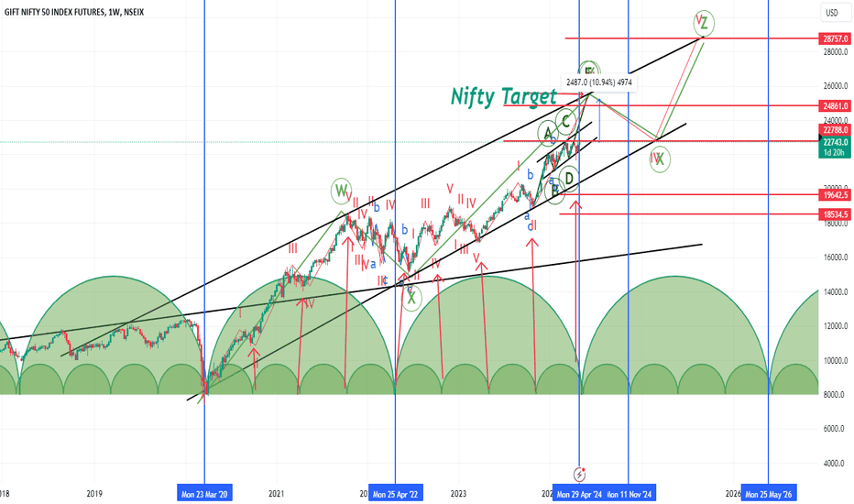Select the circled D wave label
The height and width of the screenshot is (504, 854).
tap(569, 179)
